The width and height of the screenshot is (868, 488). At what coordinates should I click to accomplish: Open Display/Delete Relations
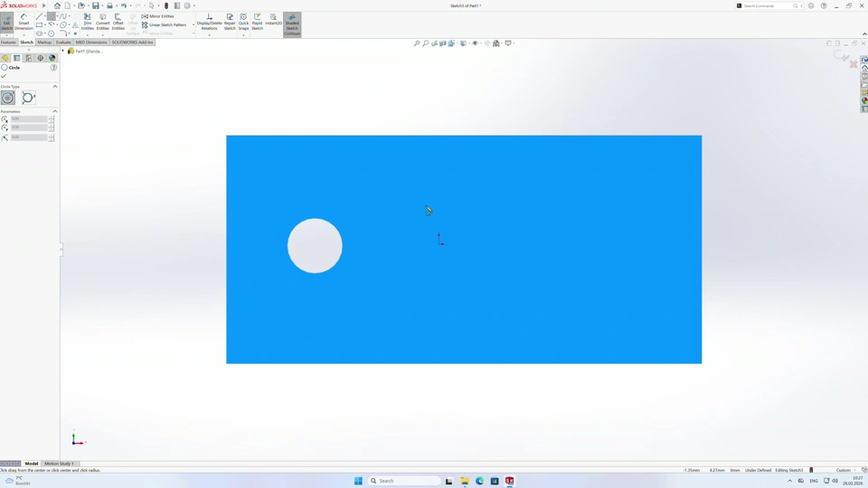(x=209, y=22)
